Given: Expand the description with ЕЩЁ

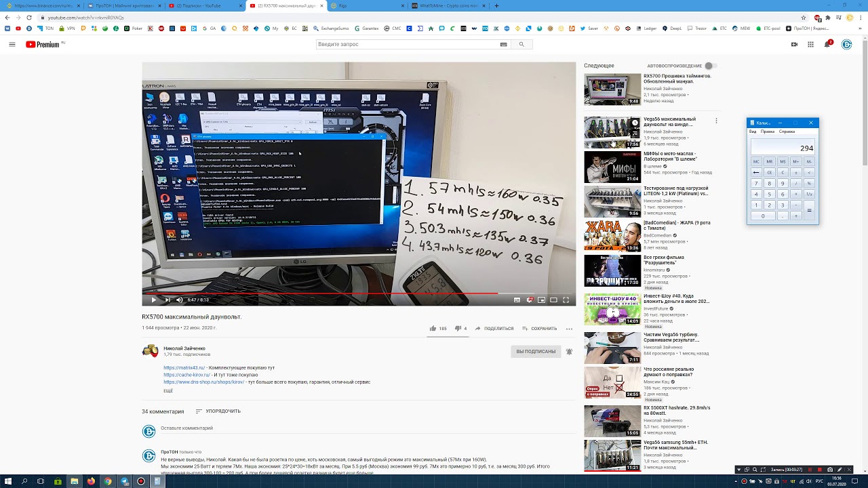Looking at the screenshot, I should coord(168,391).
